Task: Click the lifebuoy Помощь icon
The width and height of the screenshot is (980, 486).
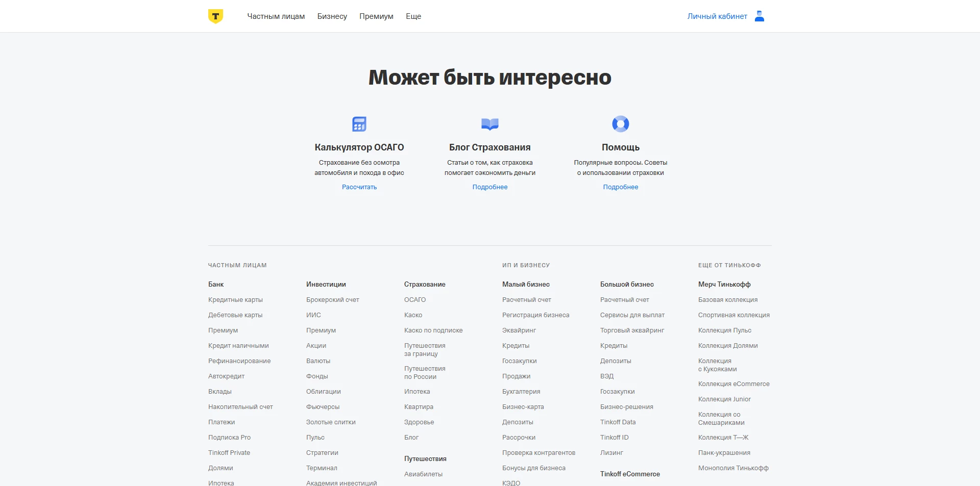Action: click(x=621, y=124)
